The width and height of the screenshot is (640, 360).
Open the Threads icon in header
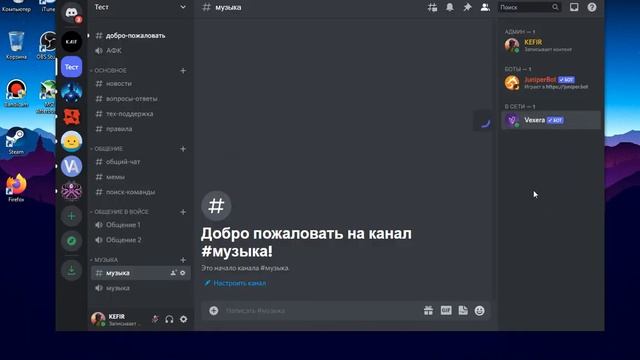[x=432, y=7]
